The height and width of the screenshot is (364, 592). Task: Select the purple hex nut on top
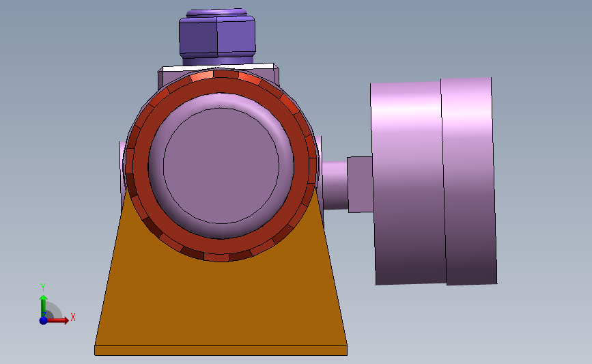point(217,37)
